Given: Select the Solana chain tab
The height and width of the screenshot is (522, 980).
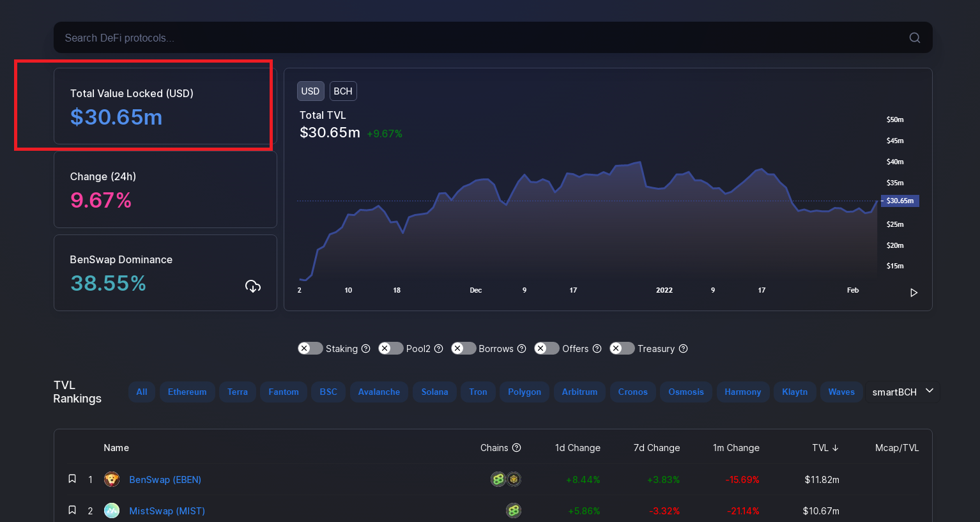Looking at the screenshot, I should tap(434, 392).
